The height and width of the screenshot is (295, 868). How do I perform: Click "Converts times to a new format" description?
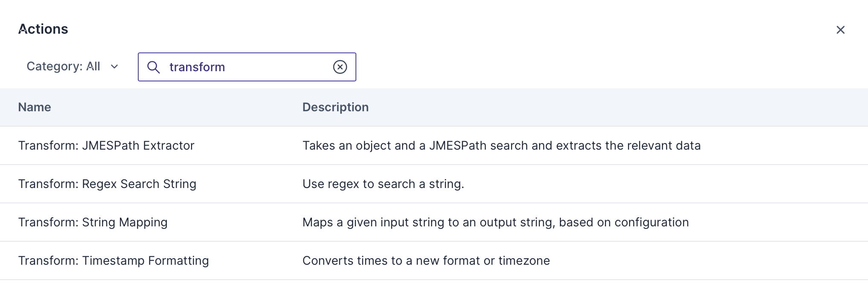(426, 260)
